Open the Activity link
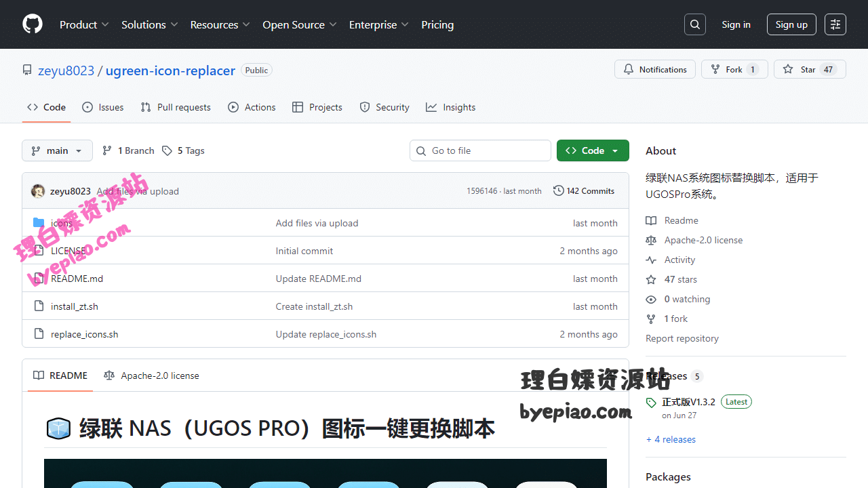This screenshot has height=488, width=868. tap(680, 260)
